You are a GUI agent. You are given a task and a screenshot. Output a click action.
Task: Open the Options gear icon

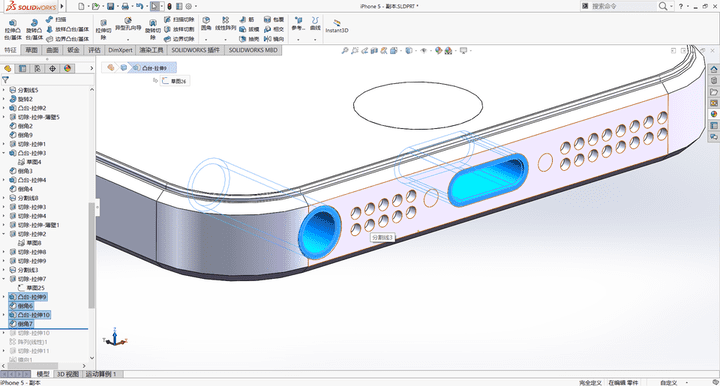[189, 6]
